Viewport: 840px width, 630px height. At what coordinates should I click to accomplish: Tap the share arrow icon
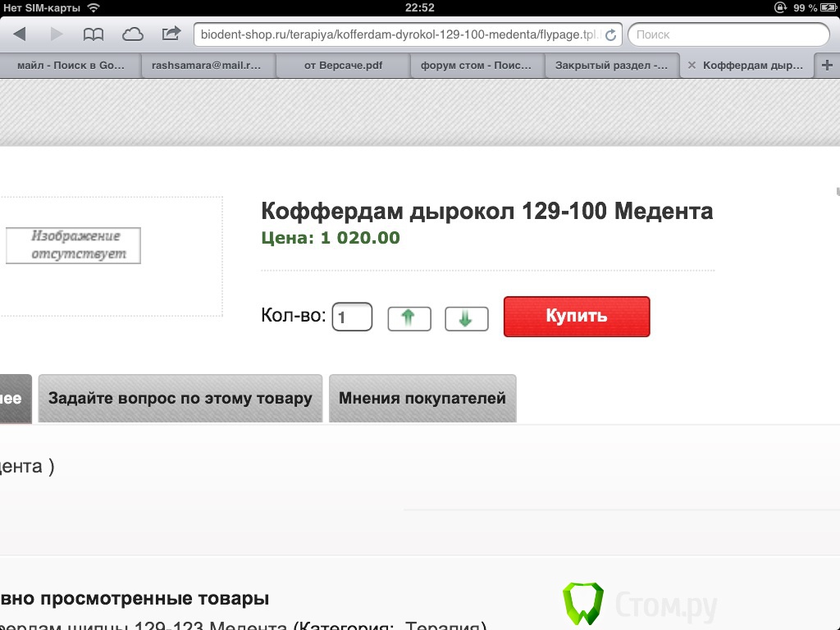click(171, 34)
